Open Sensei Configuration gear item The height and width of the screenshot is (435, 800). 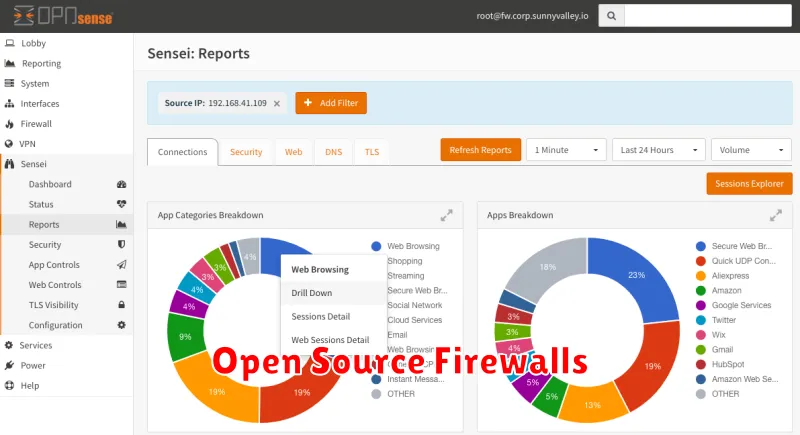point(56,325)
